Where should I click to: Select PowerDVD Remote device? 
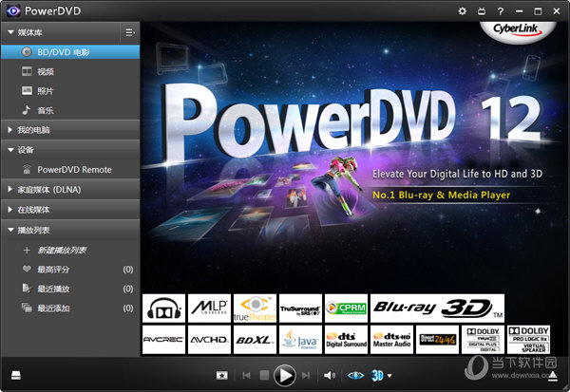coord(74,170)
